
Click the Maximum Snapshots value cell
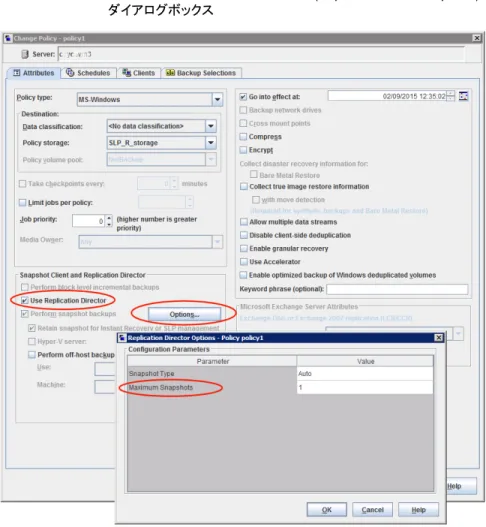click(x=365, y=387)
